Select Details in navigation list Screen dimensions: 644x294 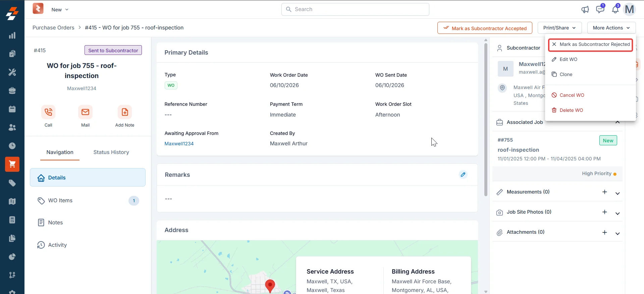point(88,177)
